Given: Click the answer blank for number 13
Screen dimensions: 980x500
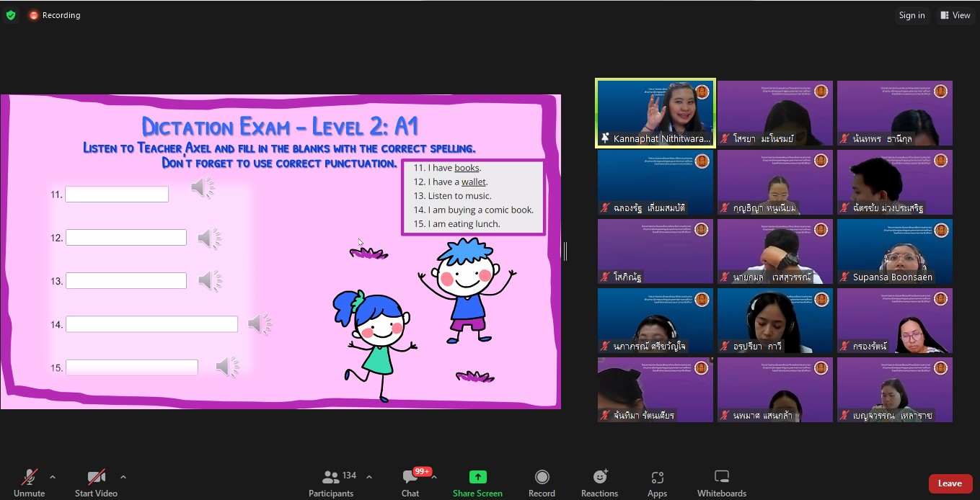Looking at the screenshot, I should click(126, 281).
